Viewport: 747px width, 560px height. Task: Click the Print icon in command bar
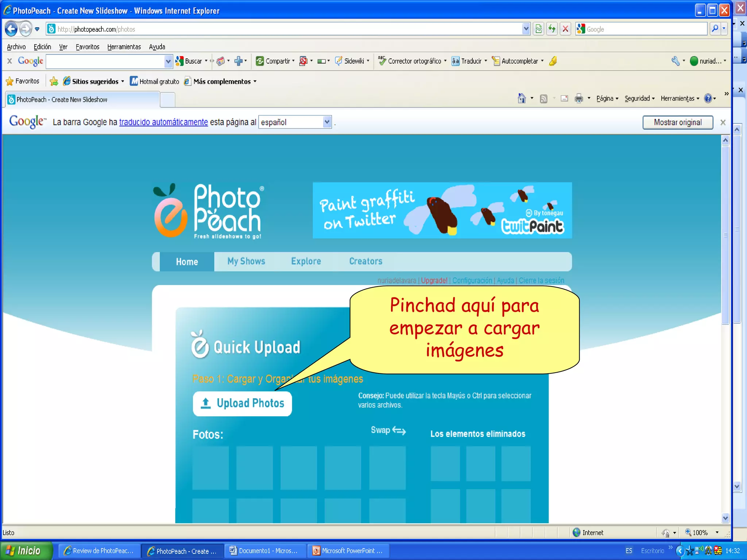[x=578, y=98]
